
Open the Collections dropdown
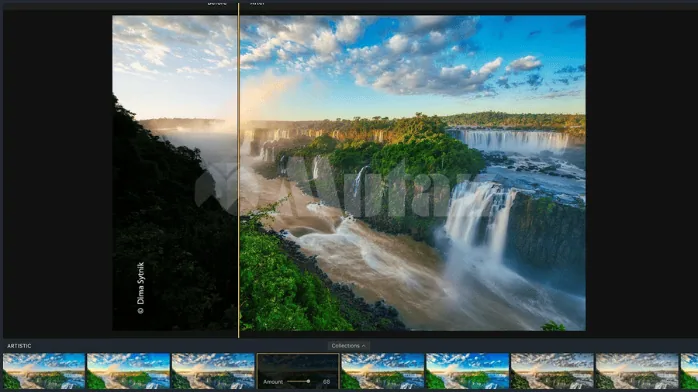tap(349, 346)
